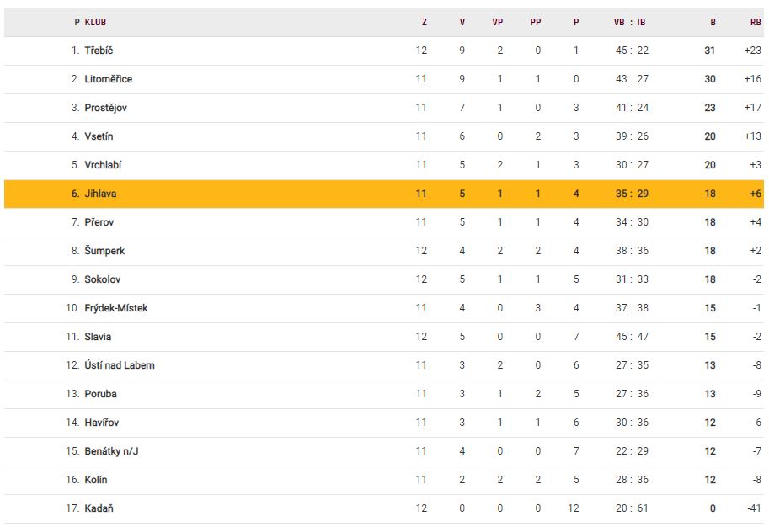Click the Litoměřice team name
769x532 pixels.
(x=108, y=79)
